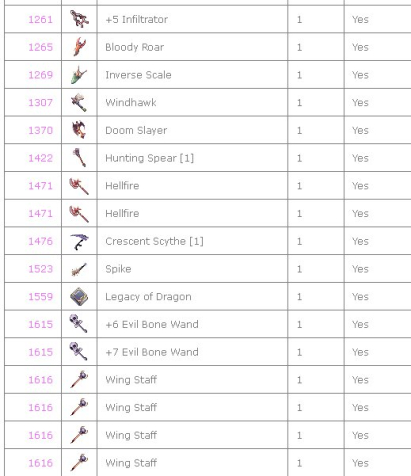Open item ID link 1523

40,269
